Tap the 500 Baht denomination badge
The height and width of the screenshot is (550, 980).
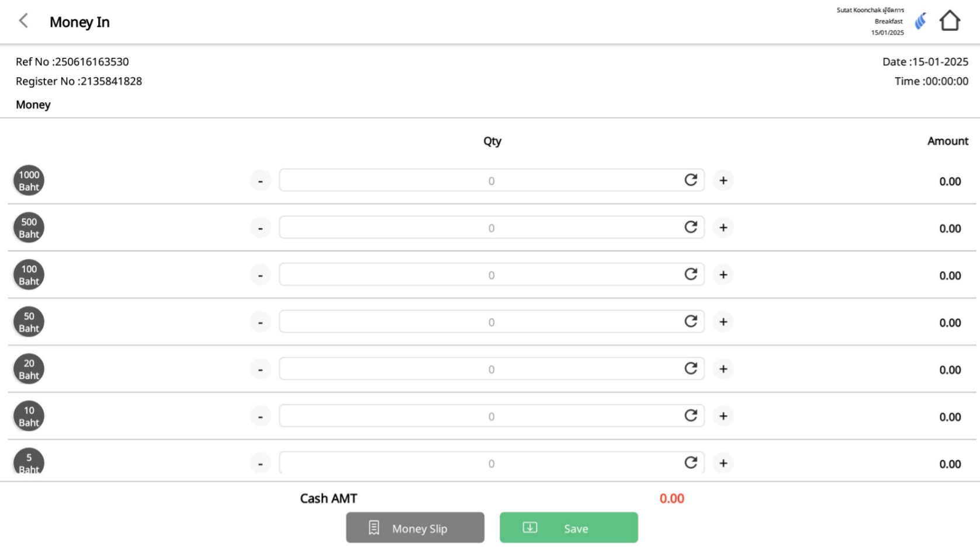(29, 228)
